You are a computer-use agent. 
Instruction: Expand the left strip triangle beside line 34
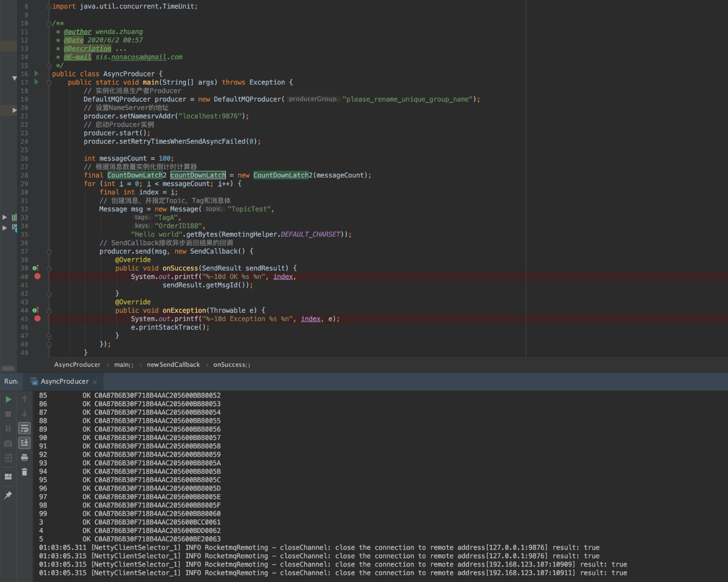tap(5, 228)
